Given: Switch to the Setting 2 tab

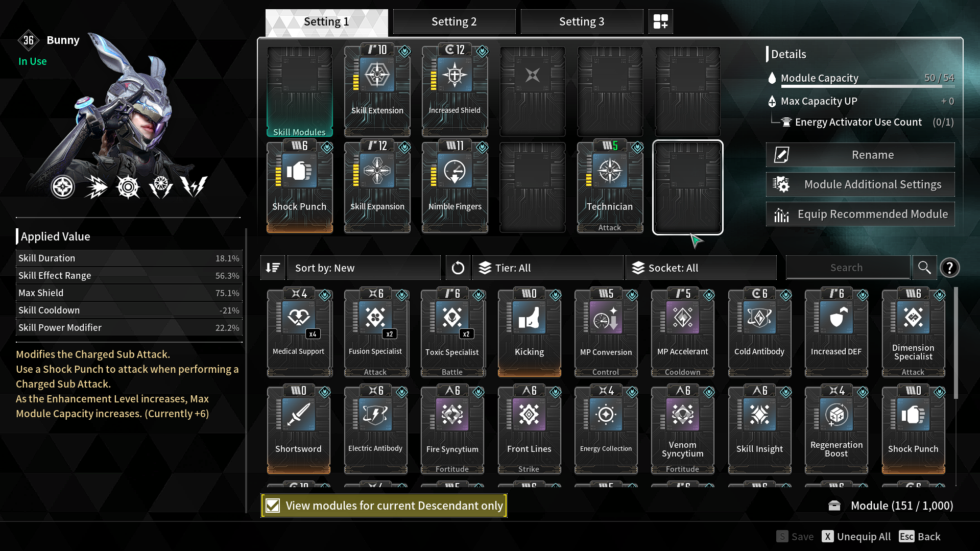Looking at the screenshot, I should (454, 21).
